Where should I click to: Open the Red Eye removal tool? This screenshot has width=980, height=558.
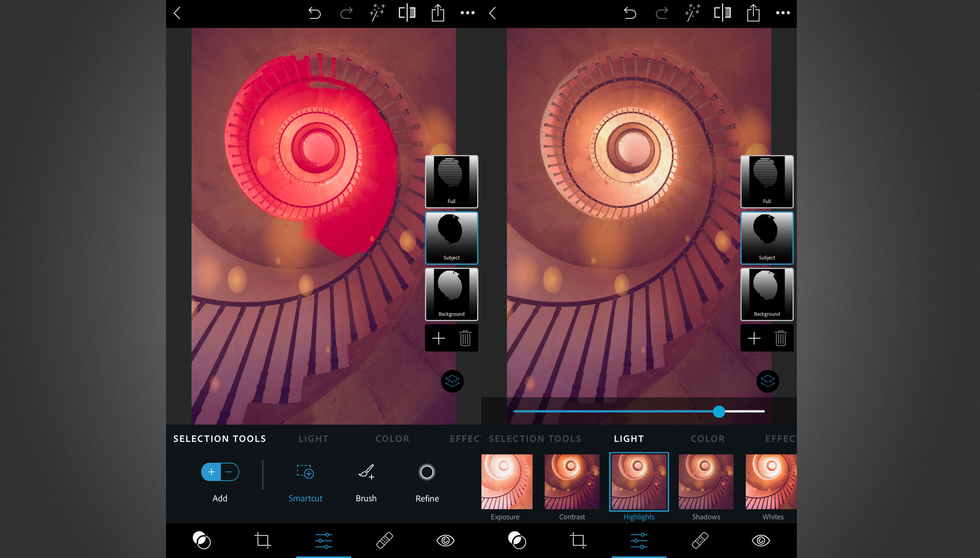tap(446, 540)
